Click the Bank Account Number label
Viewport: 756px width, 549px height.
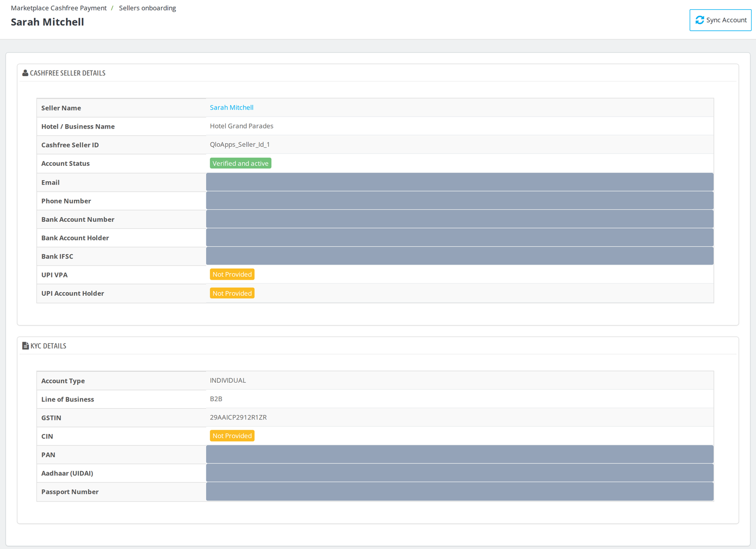click(x=78, y=219)
